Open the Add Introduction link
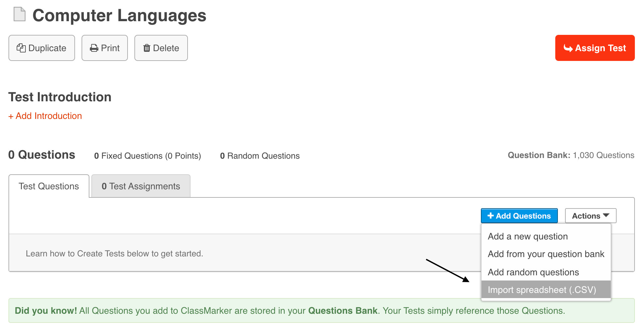Screen dimensions: 644x331 tap(45, 116)
